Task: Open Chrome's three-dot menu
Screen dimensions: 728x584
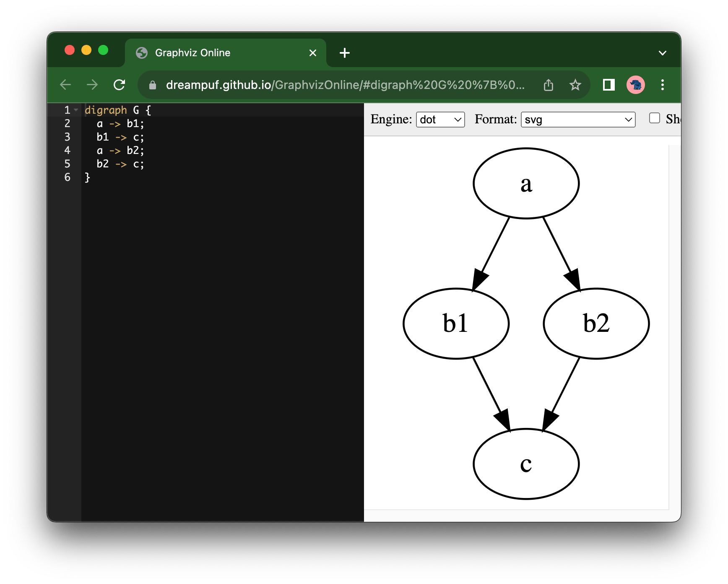Action: coord(663,84)
